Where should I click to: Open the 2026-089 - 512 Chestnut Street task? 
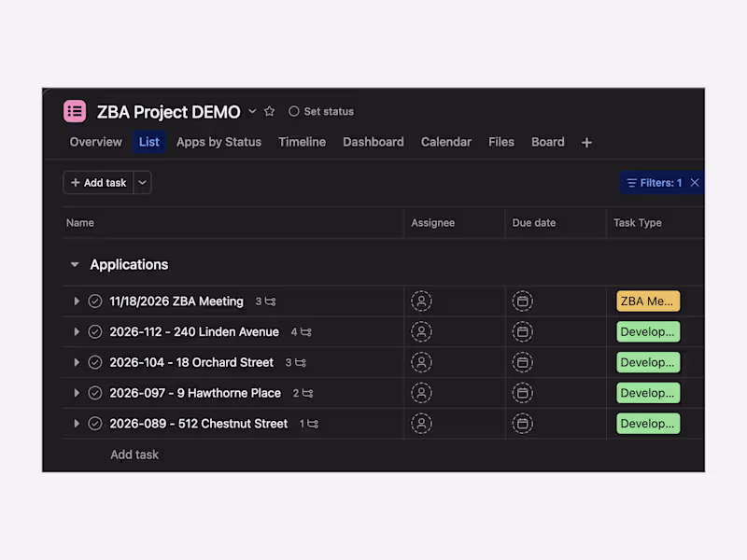(x=199, y=424)
